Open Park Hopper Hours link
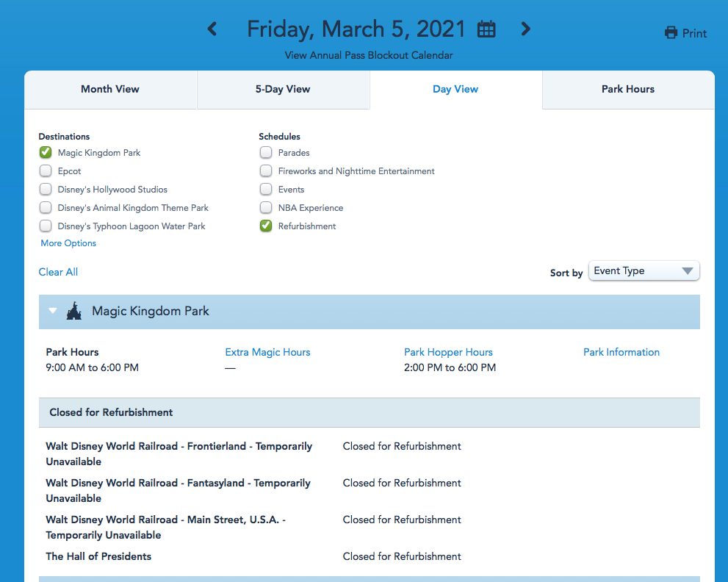The width and height of the screenshot is (728, 582). tap(448, 352)
